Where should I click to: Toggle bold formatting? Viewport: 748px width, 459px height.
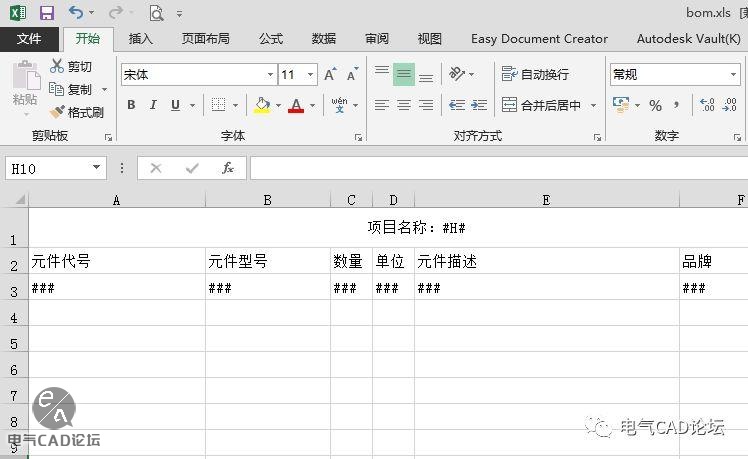click(x=131, y=105)
